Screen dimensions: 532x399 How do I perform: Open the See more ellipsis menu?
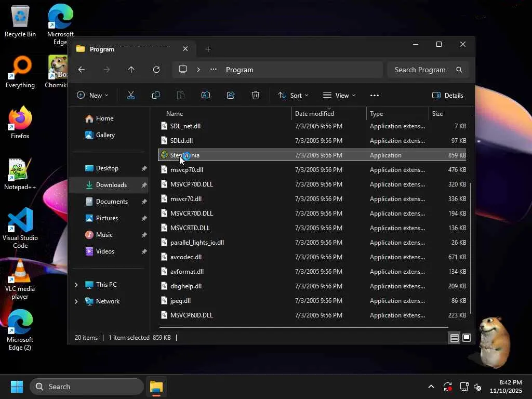[375, 95]
